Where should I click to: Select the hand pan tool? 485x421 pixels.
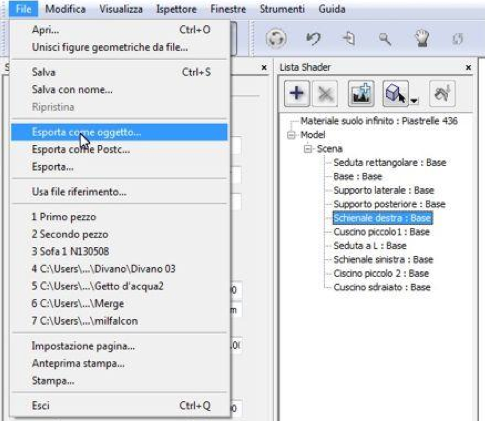422,39
